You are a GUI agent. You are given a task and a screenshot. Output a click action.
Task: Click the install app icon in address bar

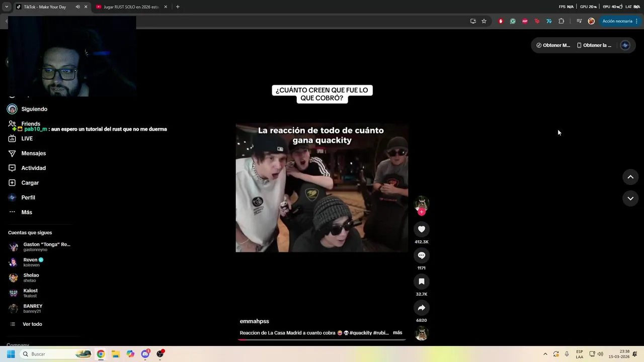point(473,21)
